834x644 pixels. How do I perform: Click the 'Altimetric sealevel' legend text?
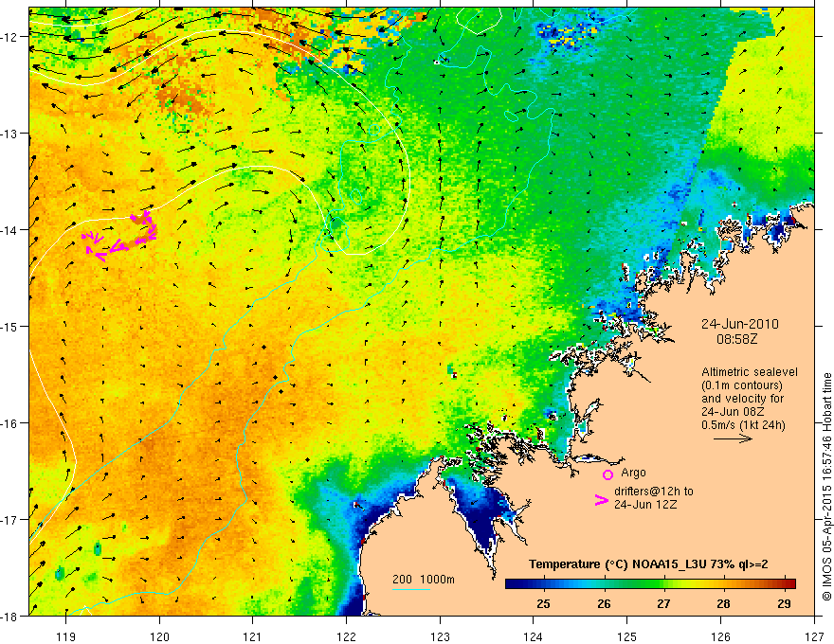click(x=750, y=372)
